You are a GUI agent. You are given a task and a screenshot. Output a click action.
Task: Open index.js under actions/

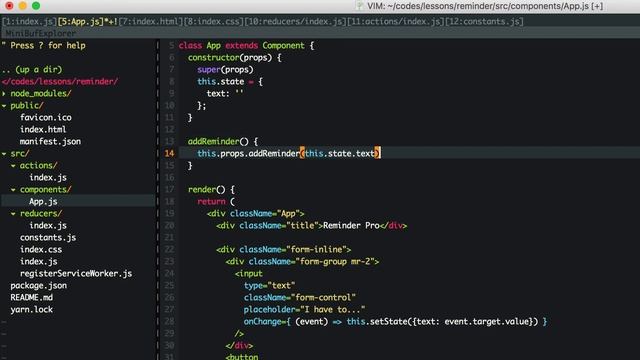pos(48,178)
